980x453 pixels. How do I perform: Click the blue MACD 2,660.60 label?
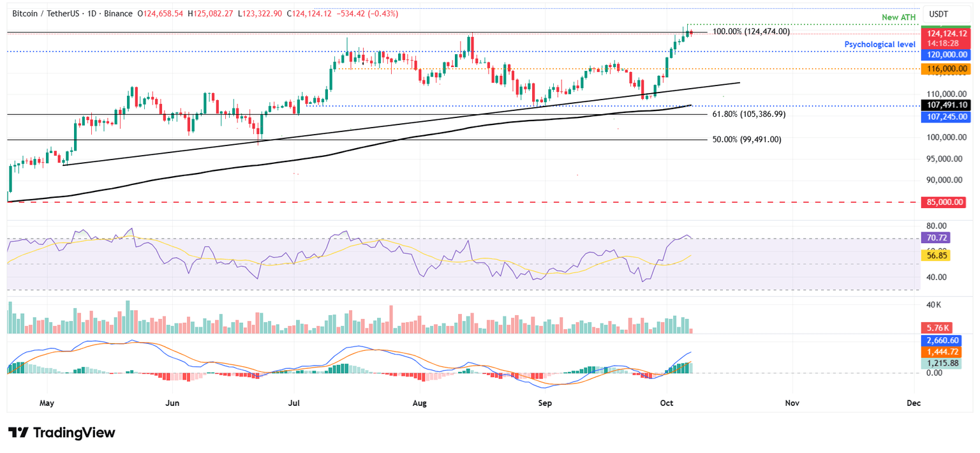pyautogui.click(x=942, y=341)
